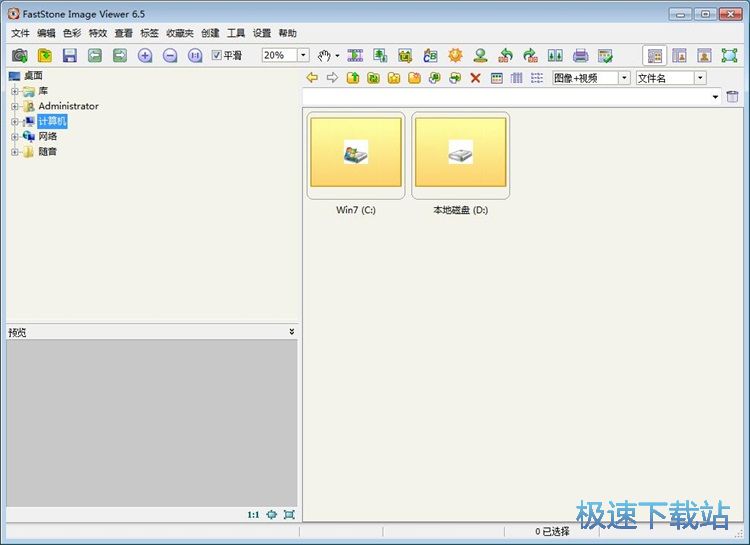Open the 图像+视频 file filter dropdown
750x545 pixels.
click(624, 78)
